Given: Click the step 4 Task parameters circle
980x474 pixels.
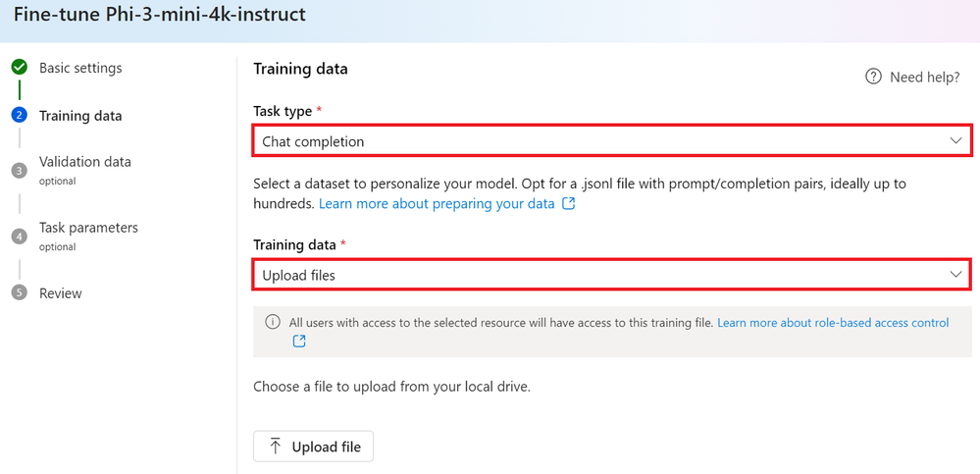Looking at the screenshot, I should pyautogui.click(x=19, y=236).
